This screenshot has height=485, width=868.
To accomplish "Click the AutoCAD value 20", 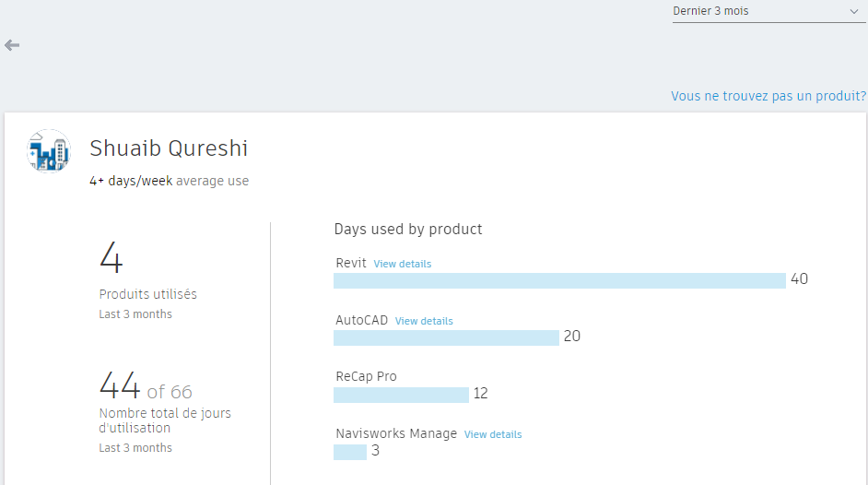I will [x=572, y=336].
